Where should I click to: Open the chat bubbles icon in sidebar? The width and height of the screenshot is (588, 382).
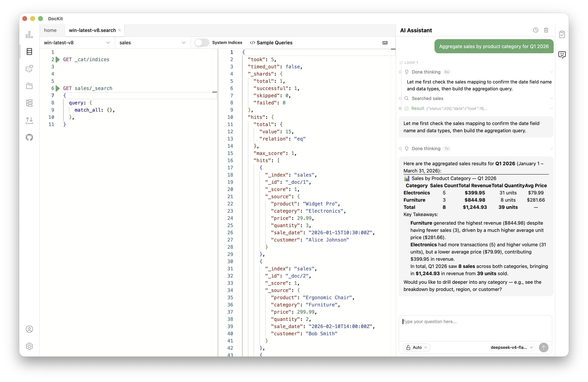[29, 69]
